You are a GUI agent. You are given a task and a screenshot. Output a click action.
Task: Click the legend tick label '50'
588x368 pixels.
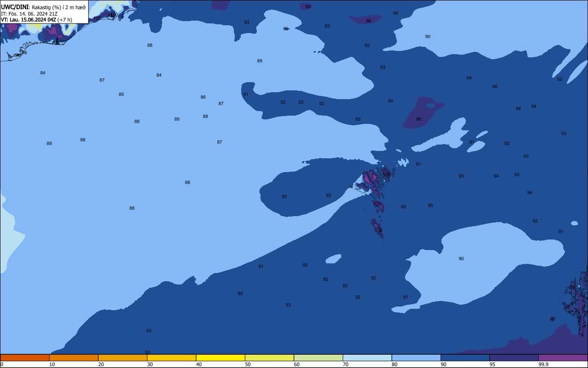pyautogui.click(x=248, y=364)
